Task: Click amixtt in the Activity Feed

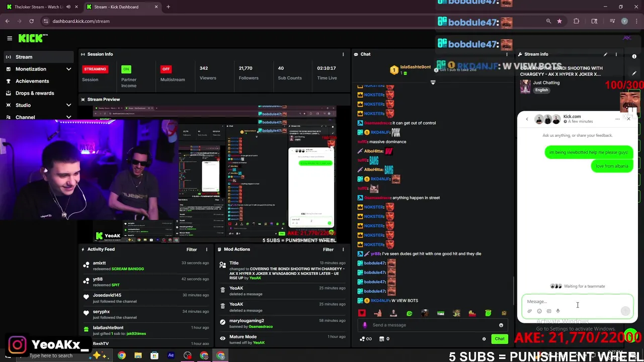Action: (99, 263)
